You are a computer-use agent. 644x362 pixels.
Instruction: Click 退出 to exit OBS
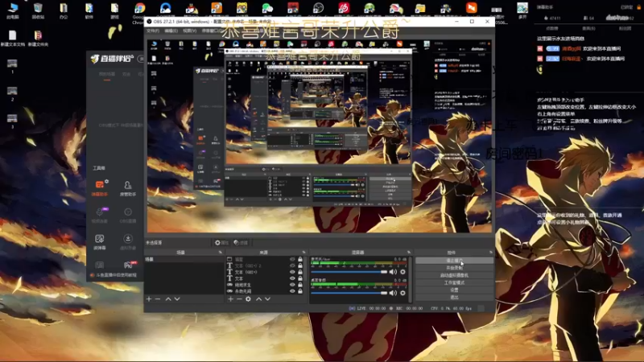point(454,297)
